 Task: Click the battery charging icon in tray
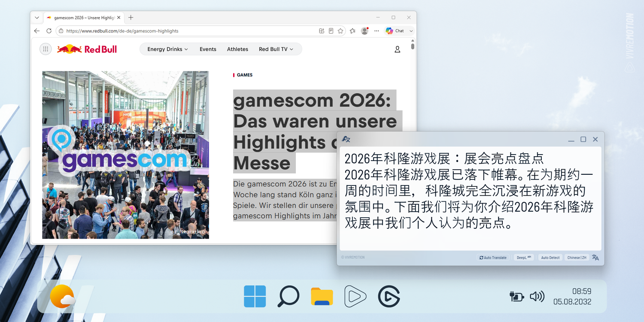pyautogui.click(x=517, y=296)
